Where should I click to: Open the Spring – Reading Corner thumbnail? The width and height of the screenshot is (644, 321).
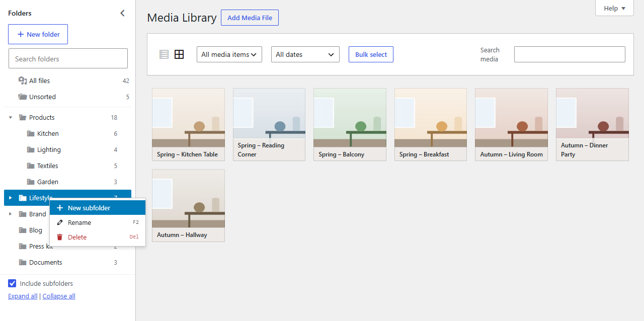tap(269, 124)
